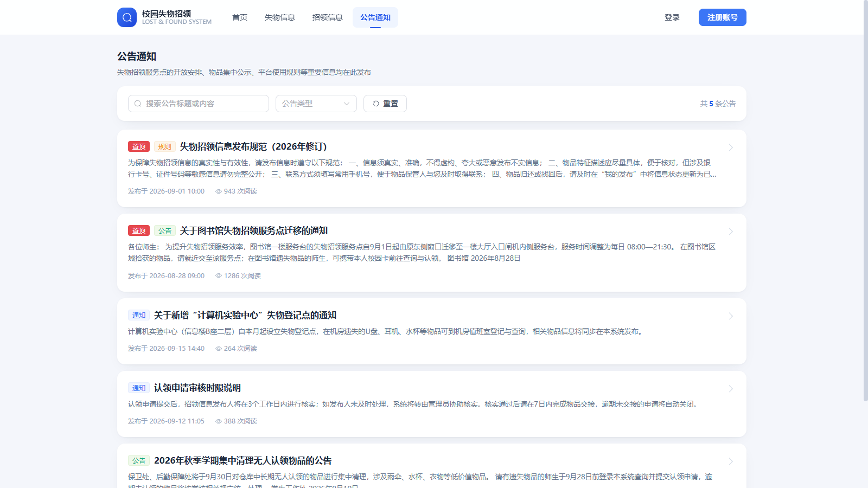The width and height of the screenshot is (868, 488).
Task: Switch to the 失物信息 tab
Action: tap(280, 17)
